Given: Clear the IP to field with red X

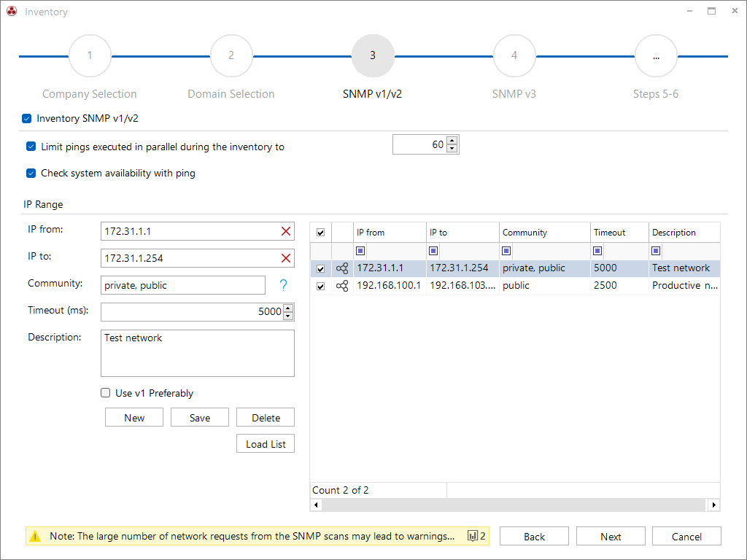Looking at the screenshot, I should (x=286, y=258).
